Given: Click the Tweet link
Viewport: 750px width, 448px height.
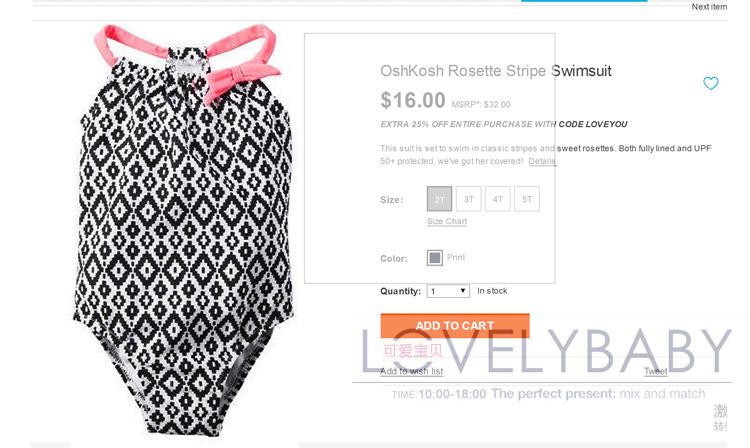Looking at the screenshot, I should (x=655, y=371).
